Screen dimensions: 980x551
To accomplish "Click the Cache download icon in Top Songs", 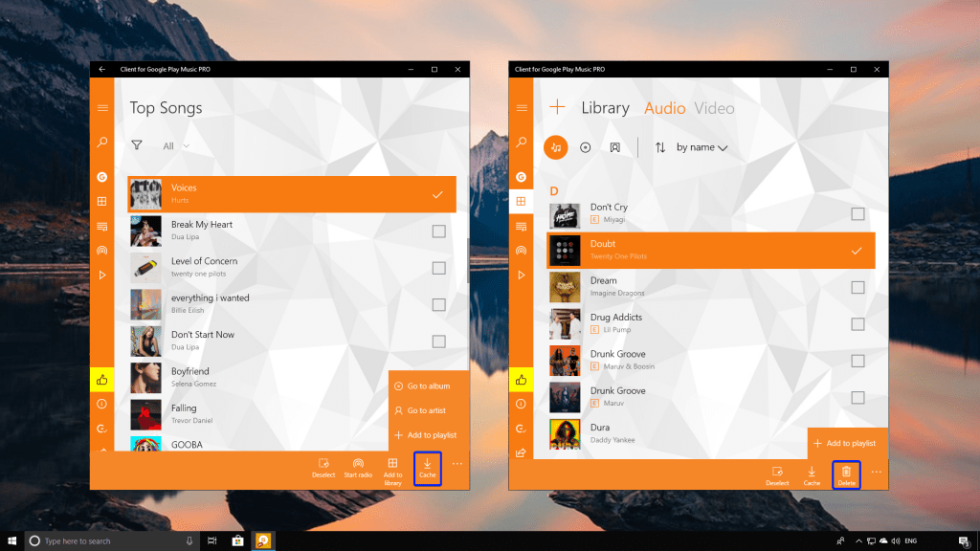I will click(x=427, y=464).
